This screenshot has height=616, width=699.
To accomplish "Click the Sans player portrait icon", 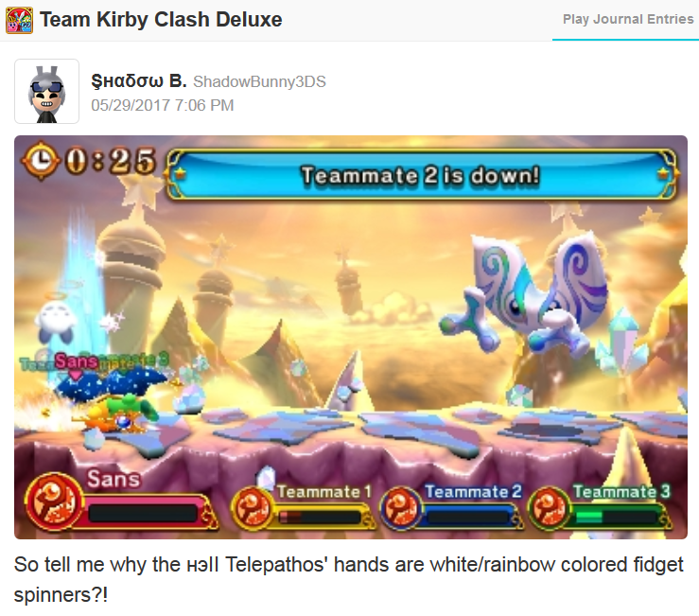I will pyautogui.click(x=54, y=502).
